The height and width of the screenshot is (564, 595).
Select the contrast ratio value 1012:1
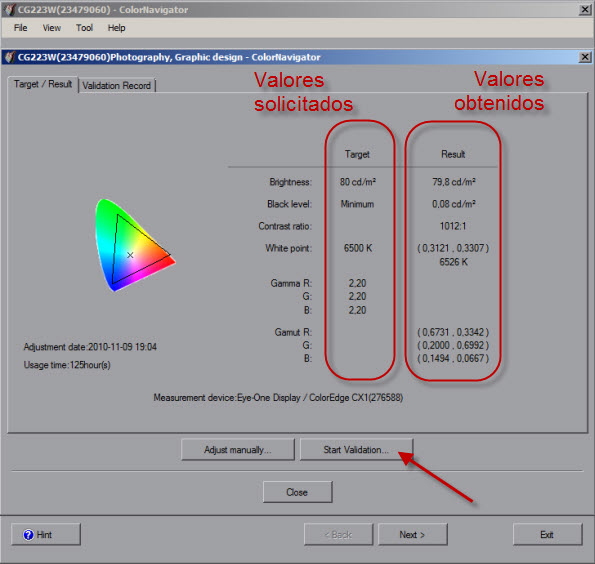point(453,226)
